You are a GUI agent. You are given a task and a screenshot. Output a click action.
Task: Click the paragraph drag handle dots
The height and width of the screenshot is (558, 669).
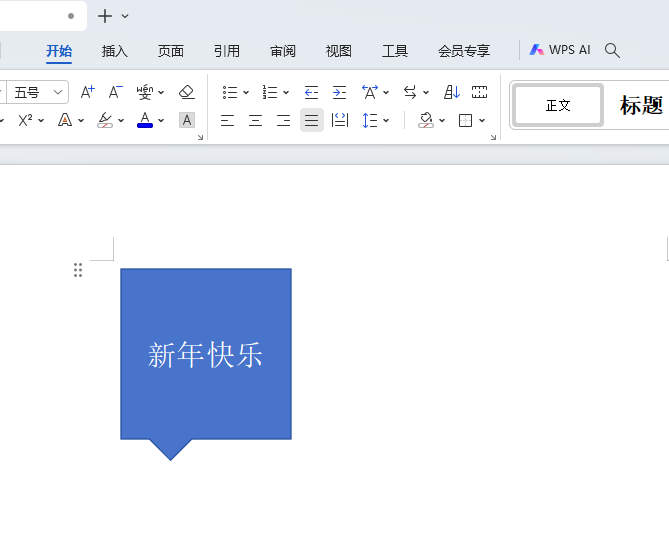[x=78, y=270]
